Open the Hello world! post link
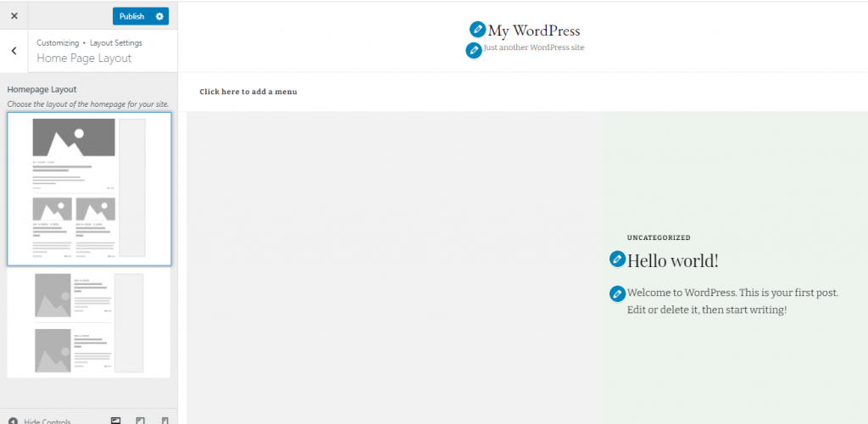 (x=672, y=260)
